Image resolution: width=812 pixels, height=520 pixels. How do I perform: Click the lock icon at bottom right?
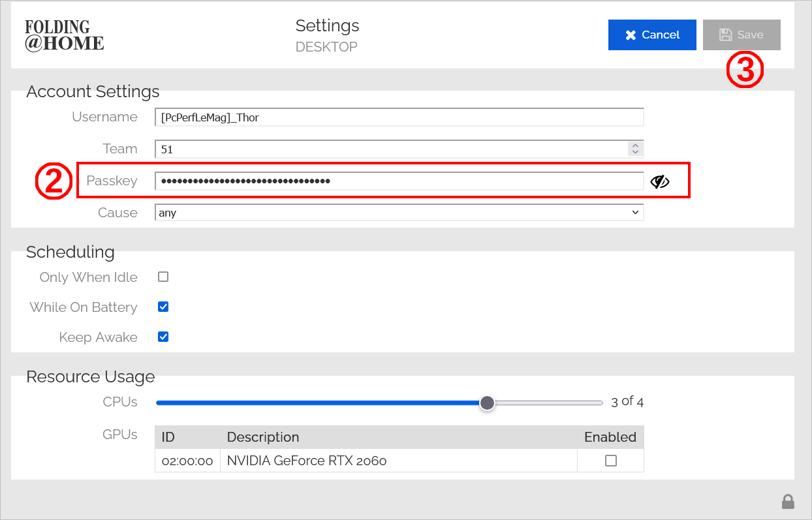788,501
